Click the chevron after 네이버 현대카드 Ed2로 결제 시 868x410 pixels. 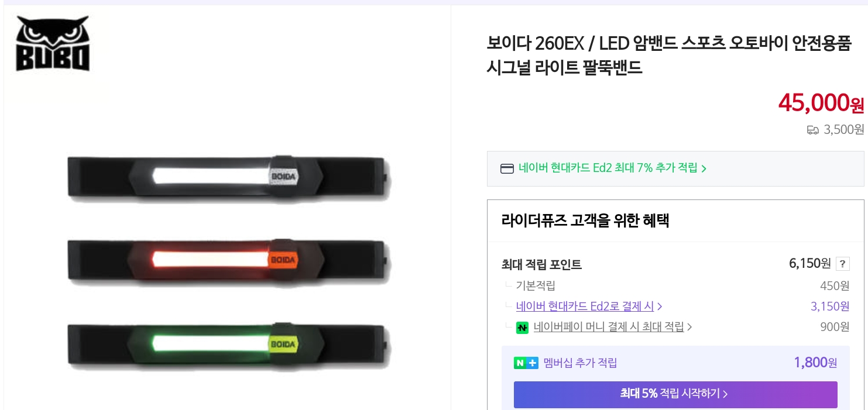tap(660, 306)
